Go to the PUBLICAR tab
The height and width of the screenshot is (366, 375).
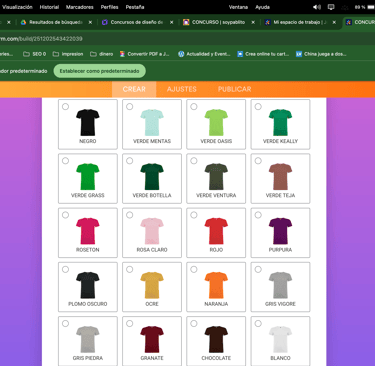pos(235,89)
